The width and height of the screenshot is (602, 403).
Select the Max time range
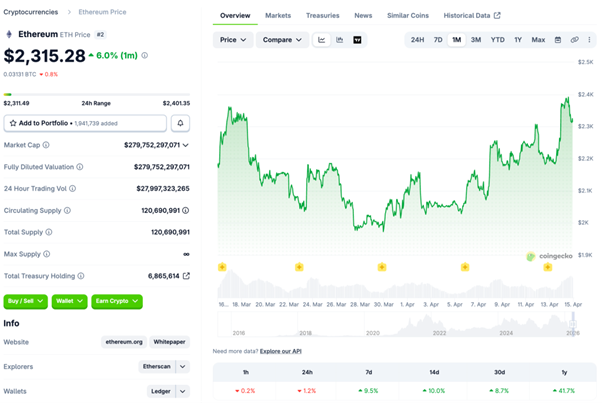[538, 40]
